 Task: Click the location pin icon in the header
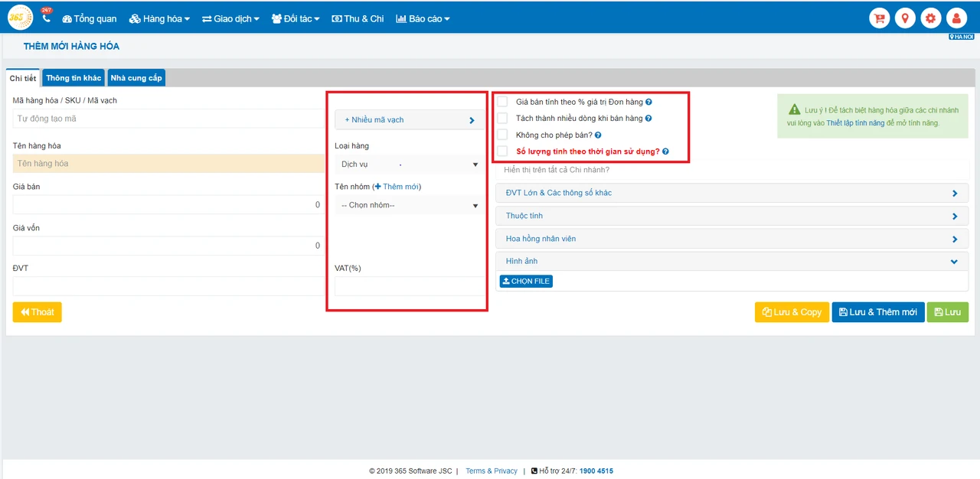905,18
